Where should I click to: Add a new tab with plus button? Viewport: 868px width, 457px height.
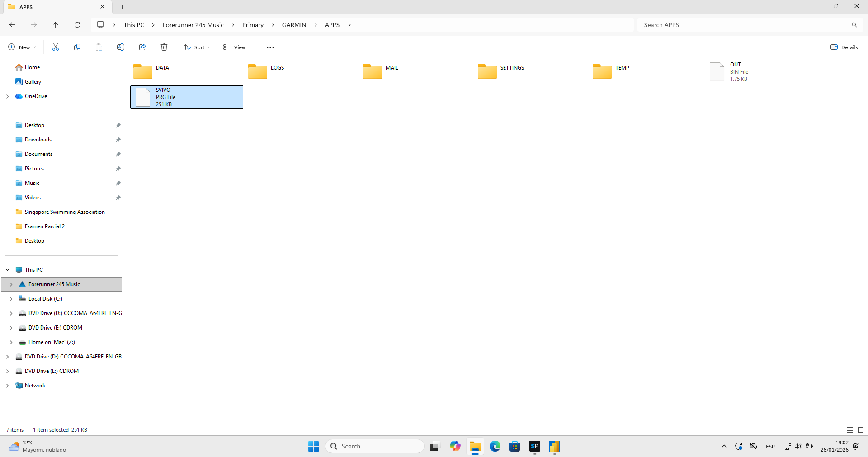[x=122, y=7]
